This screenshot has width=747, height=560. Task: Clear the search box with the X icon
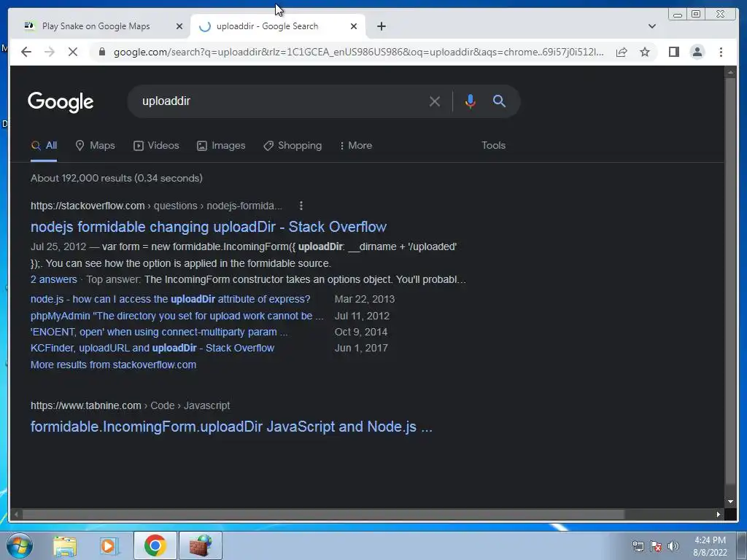click(x=435, y=101)
